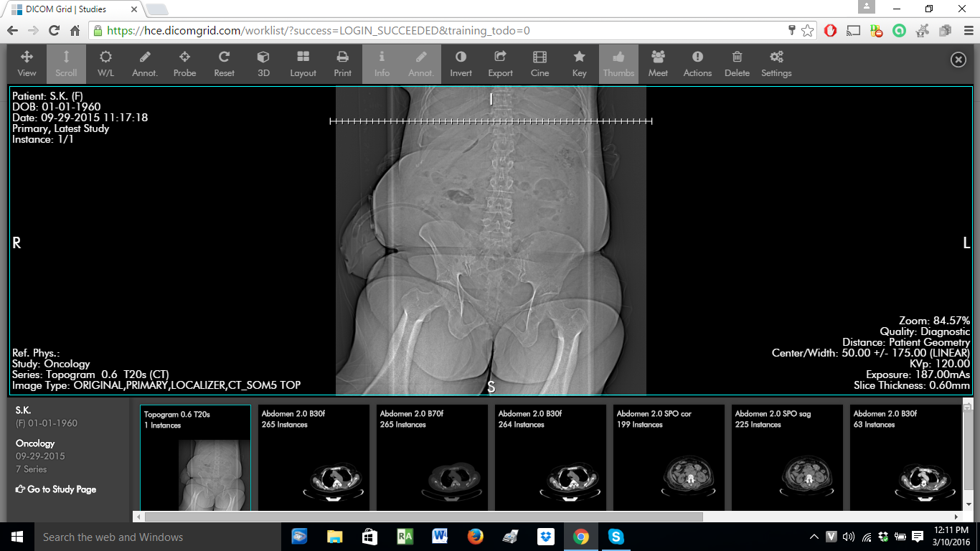Open Abdomen 2.0 B30f 264 Instances series
The image size is (980, 551).
coord(550,458)
